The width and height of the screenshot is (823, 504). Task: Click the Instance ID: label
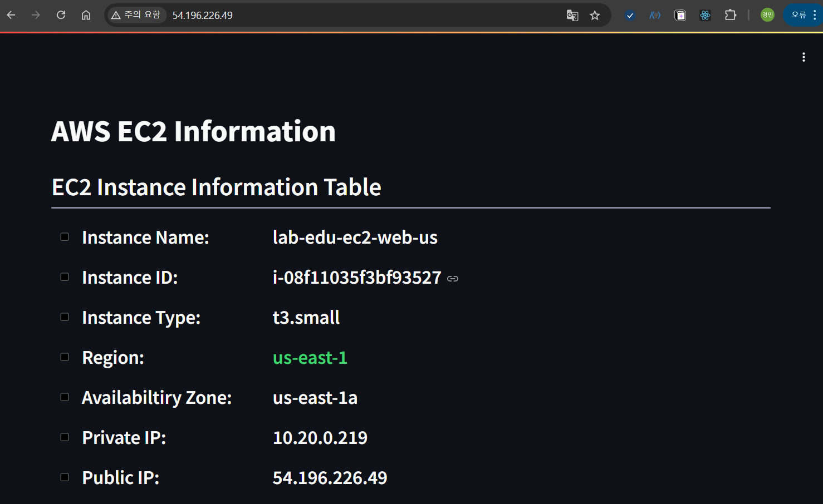click(130, 278)
